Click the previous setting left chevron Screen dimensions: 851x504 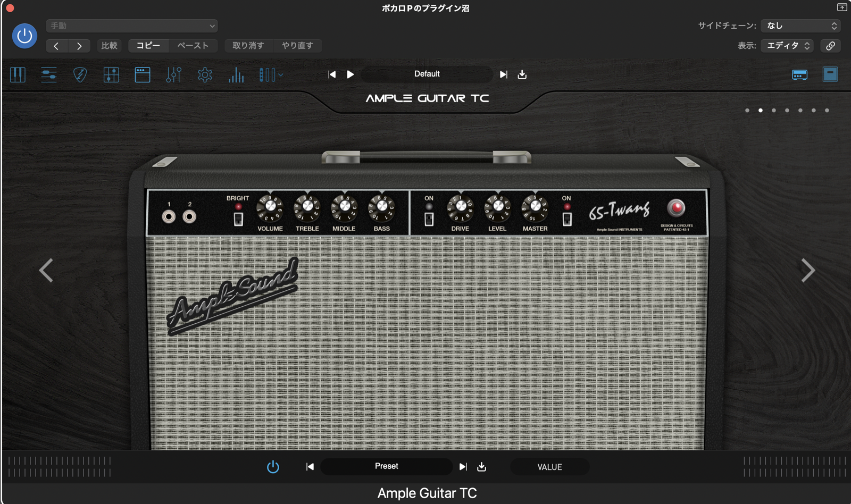tap(56, 46)
